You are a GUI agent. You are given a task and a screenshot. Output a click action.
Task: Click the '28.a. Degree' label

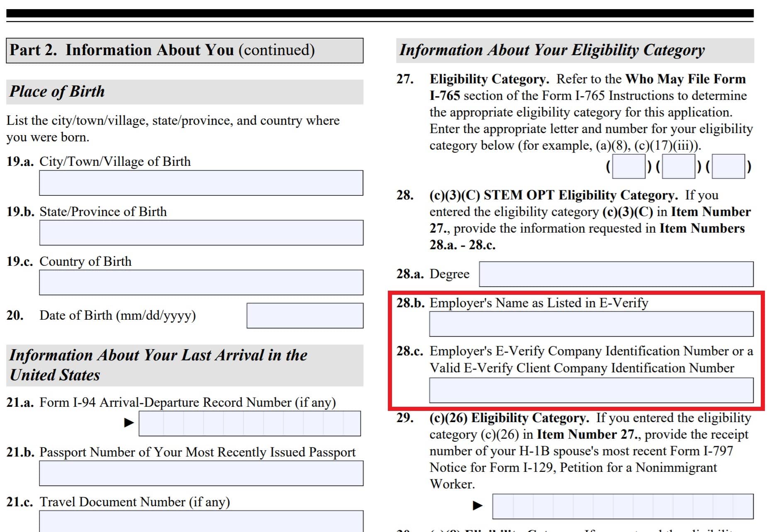(x=433, y=274)
